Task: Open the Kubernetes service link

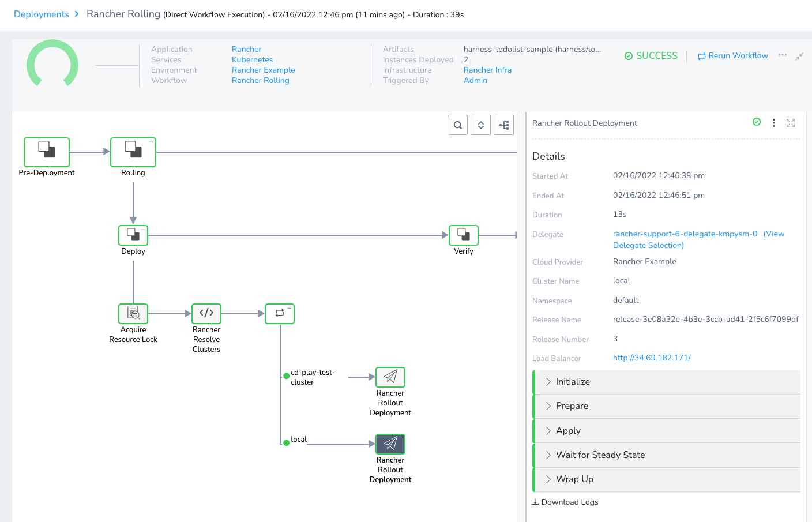Action: pos(253,59)
